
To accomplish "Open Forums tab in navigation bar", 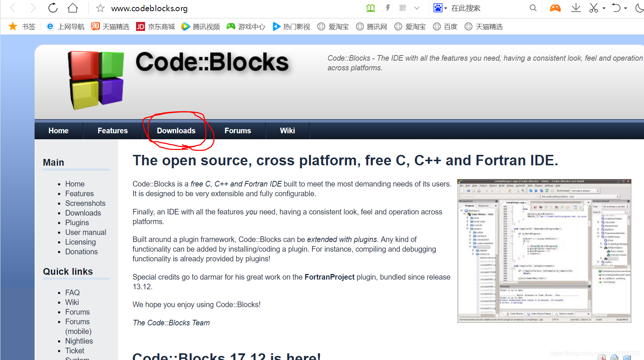I will tap(238, 131).
